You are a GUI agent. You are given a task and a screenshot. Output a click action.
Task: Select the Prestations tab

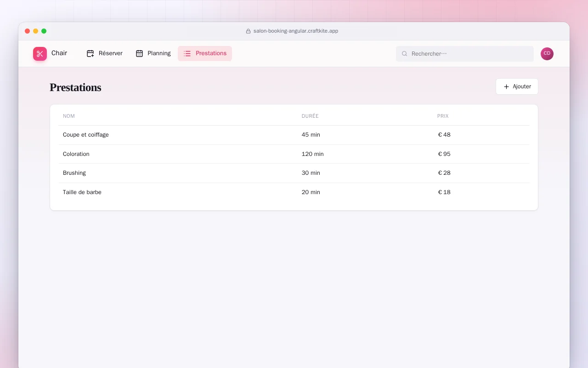(x=205, y=53)
